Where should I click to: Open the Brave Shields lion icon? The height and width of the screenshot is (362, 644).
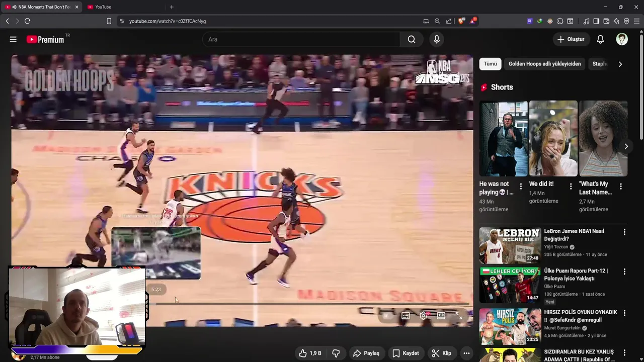click(x=461, y=21)
